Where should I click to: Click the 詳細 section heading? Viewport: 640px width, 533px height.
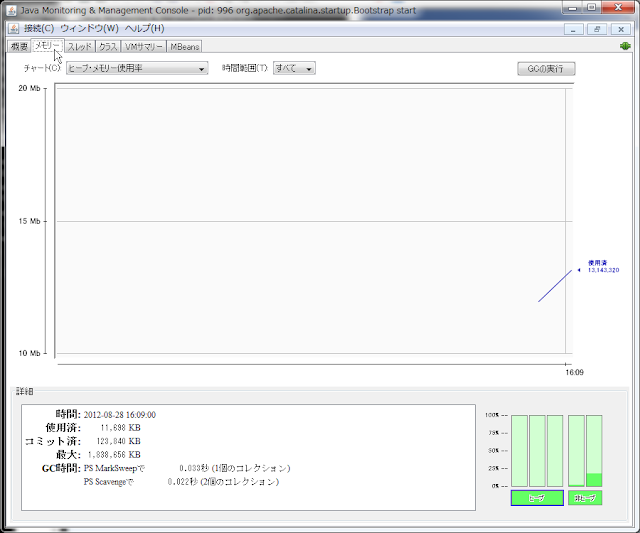coord(24,392)
